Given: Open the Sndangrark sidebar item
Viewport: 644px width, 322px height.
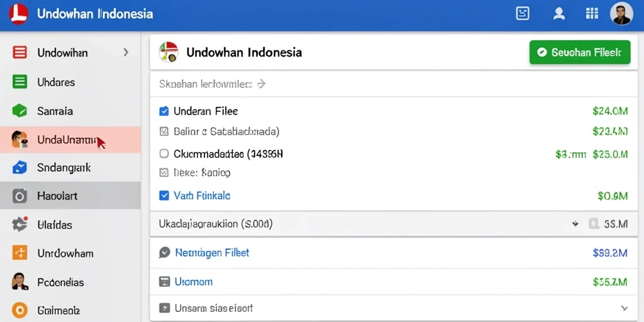Looking at the screenshot, I should click(70, 167).
